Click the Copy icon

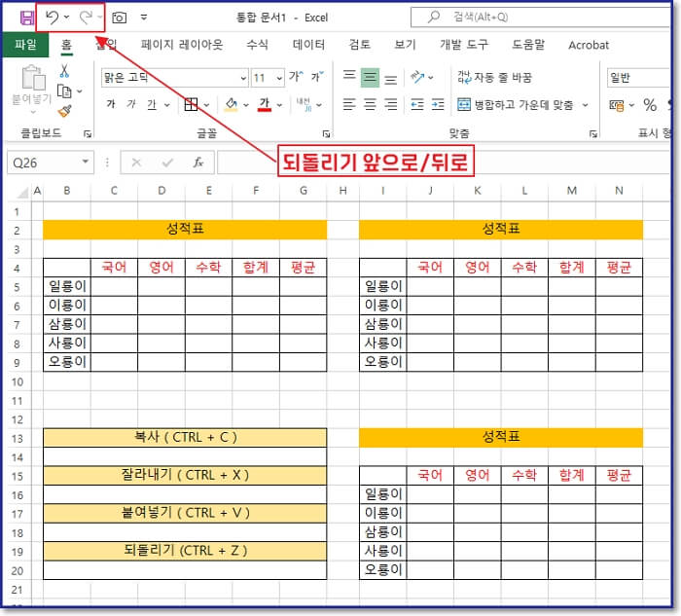click(64, 91)
